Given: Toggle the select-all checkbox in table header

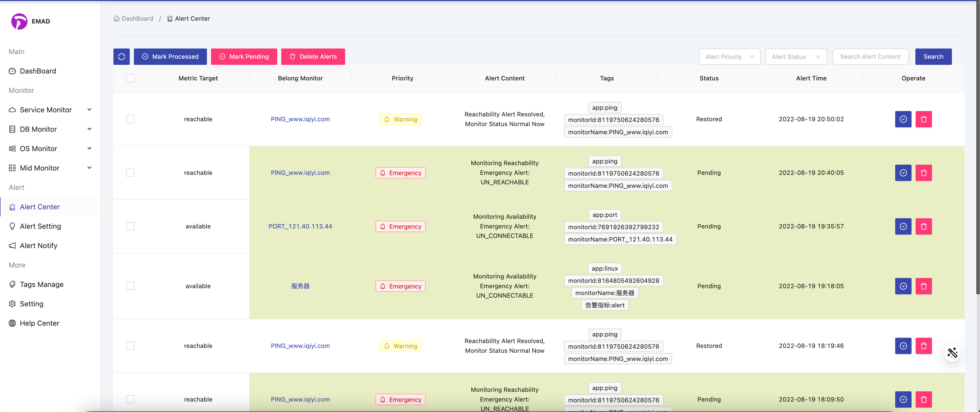Looking at the screenshot, I should click(130, 78).
